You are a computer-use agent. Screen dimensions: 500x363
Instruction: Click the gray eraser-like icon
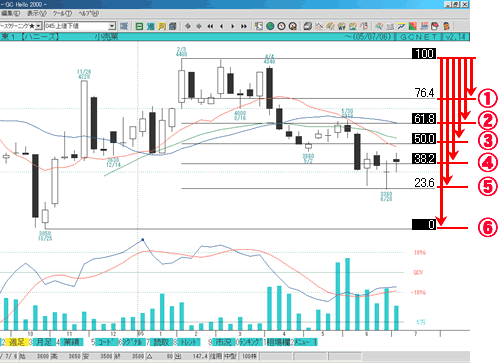[308, 26]
